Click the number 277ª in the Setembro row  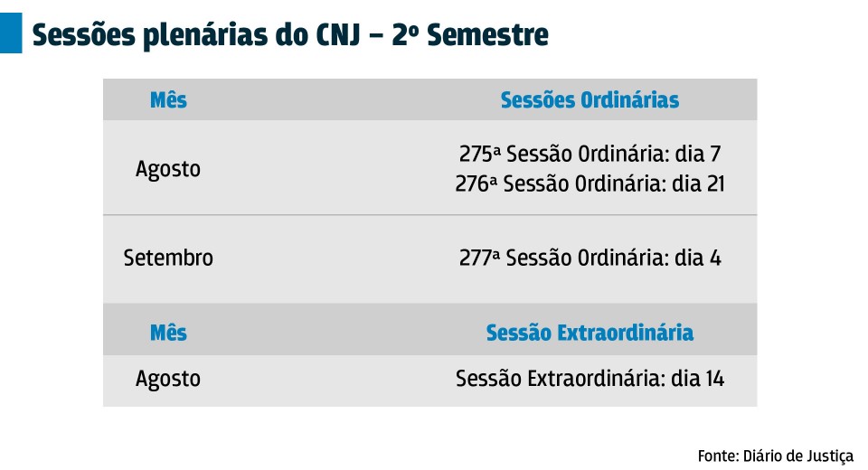[x=479, y=258]
